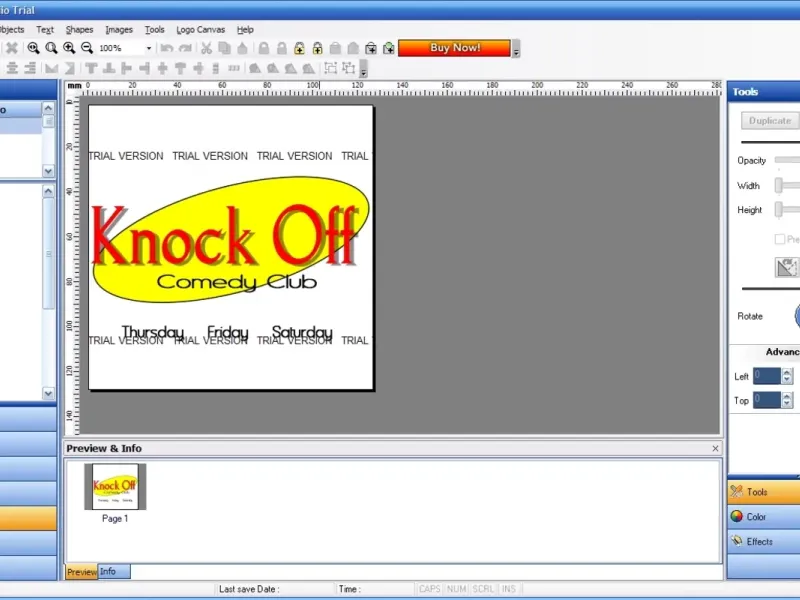Open the Shapes menu

(79, 30)
